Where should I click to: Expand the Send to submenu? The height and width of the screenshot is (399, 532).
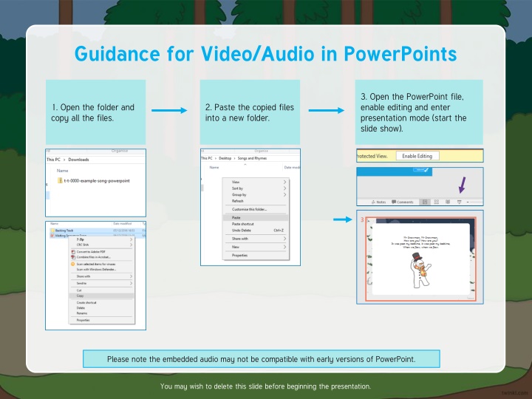(101, 283)
